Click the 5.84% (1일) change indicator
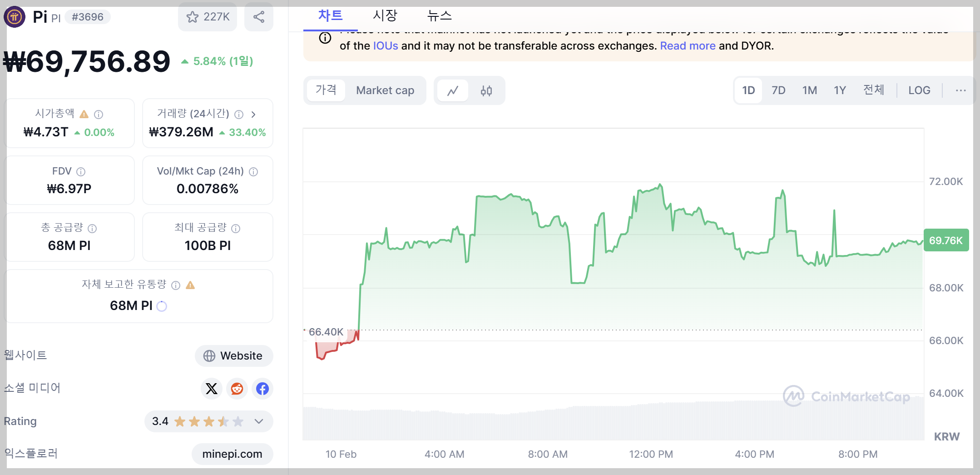This screenshot has width=980, height=475. [x=217, y=61]
